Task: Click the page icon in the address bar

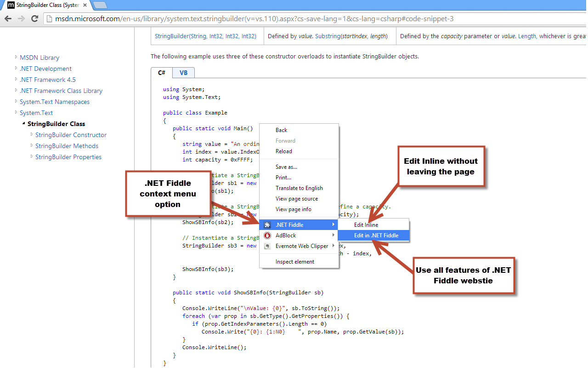Action: 48,19
